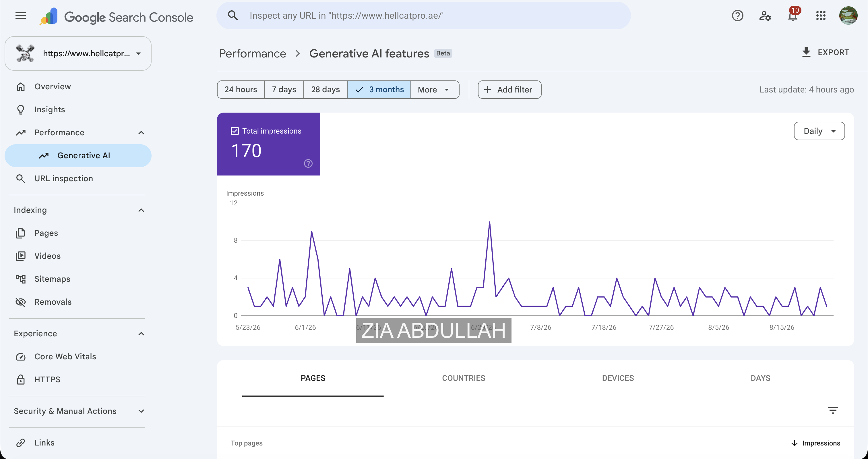The image size is (868, 459).
Task: Open Insights in the sidebar
Action: point(78,110)
